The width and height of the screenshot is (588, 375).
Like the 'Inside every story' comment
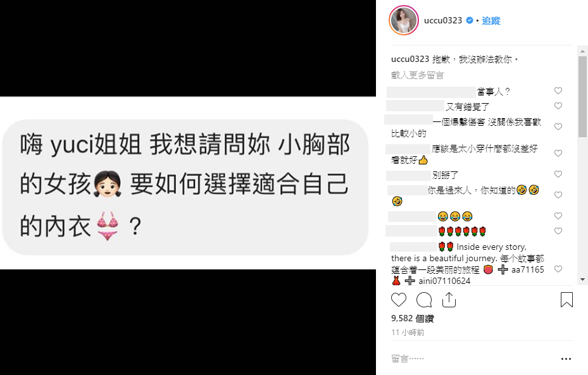[x=558, y=269]
